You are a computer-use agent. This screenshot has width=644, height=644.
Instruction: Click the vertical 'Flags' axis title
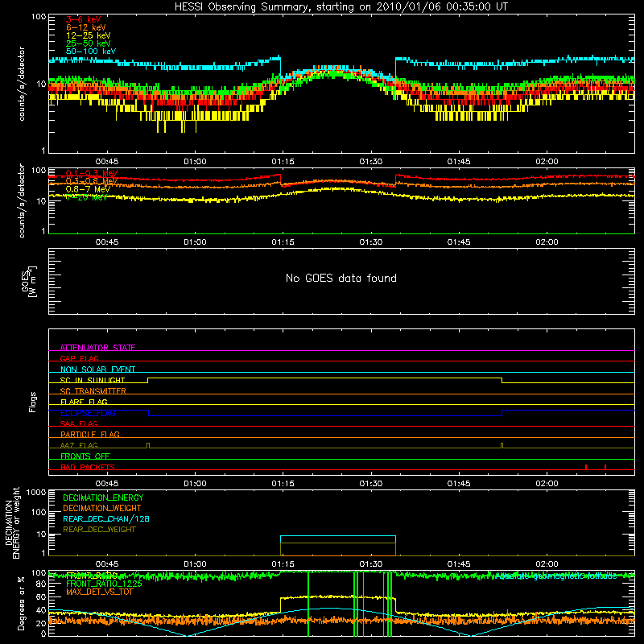[32, 402]
